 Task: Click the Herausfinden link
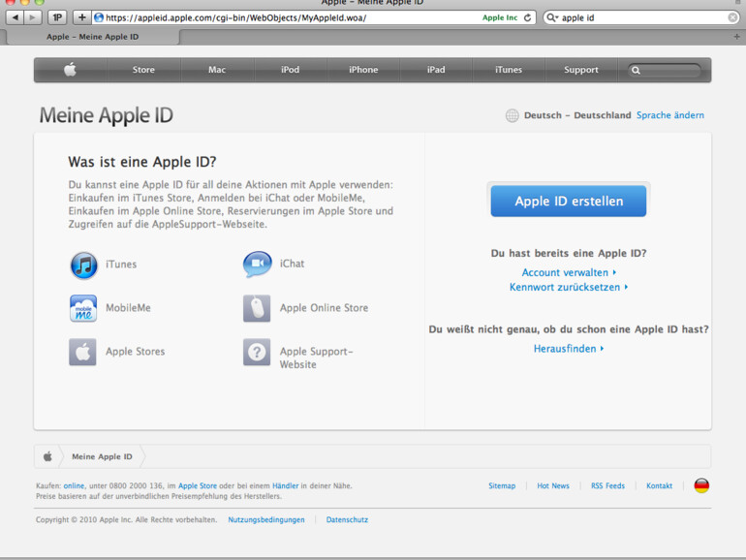coord(569,349)
